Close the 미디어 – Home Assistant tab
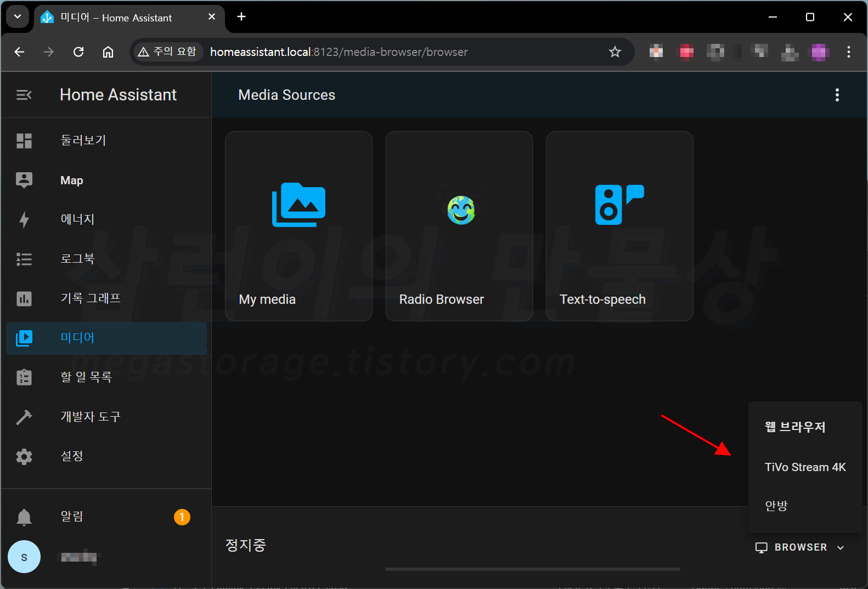The width and height of the screenshot is (868, 589). point(212,17)
